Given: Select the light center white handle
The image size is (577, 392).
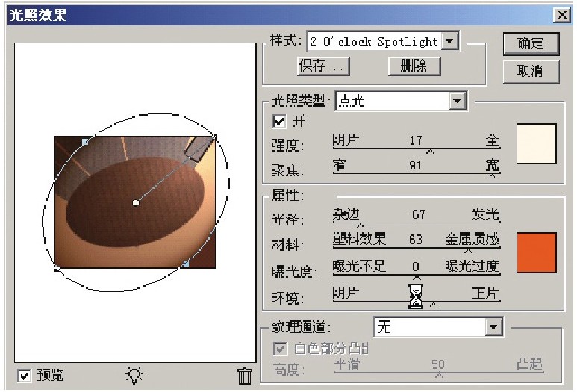Looking at the screenshot, I should pyautogui.click(x=136, y=202).
